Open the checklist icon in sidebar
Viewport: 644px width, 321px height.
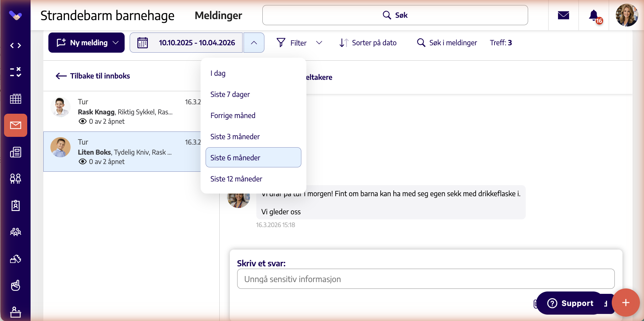coord(15,72)
